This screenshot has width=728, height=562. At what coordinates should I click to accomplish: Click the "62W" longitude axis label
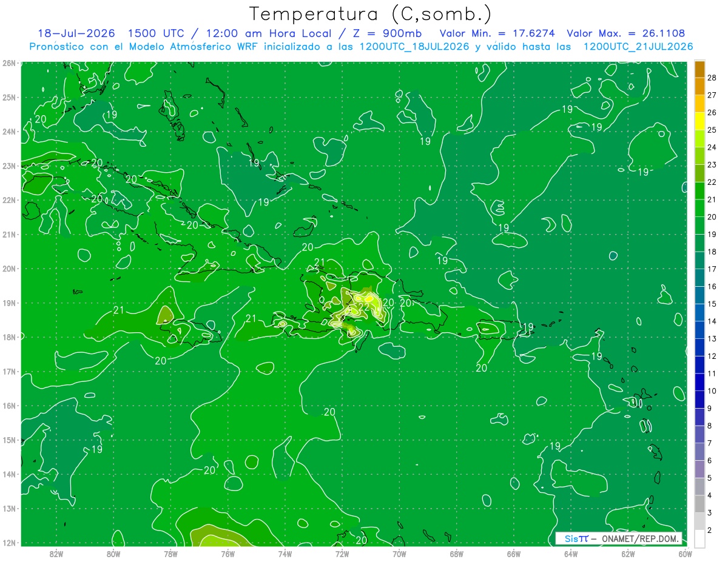tap(628, 554)
